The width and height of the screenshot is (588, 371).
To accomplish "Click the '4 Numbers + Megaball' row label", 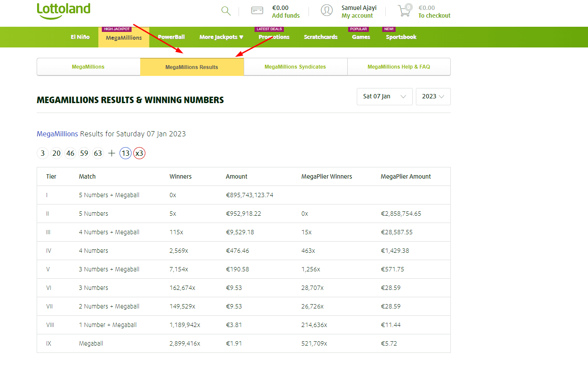I will point(109,232).
